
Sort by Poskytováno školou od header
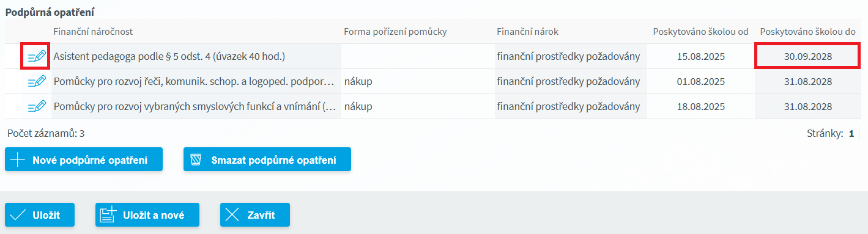coord(700,31)
